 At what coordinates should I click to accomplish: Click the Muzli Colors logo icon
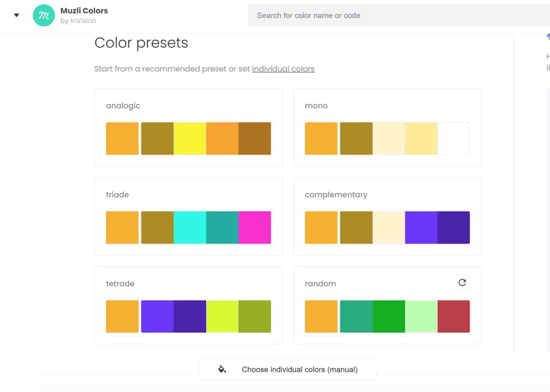(43, 15)
